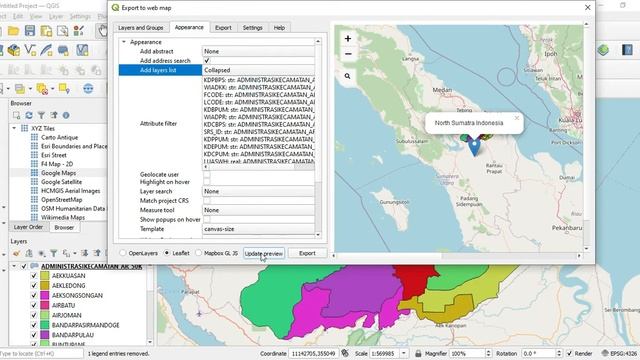
Task: Toggle ADMINISTRASIKECAMATAN layer visibility checkbox
Action: coord(24,266)
